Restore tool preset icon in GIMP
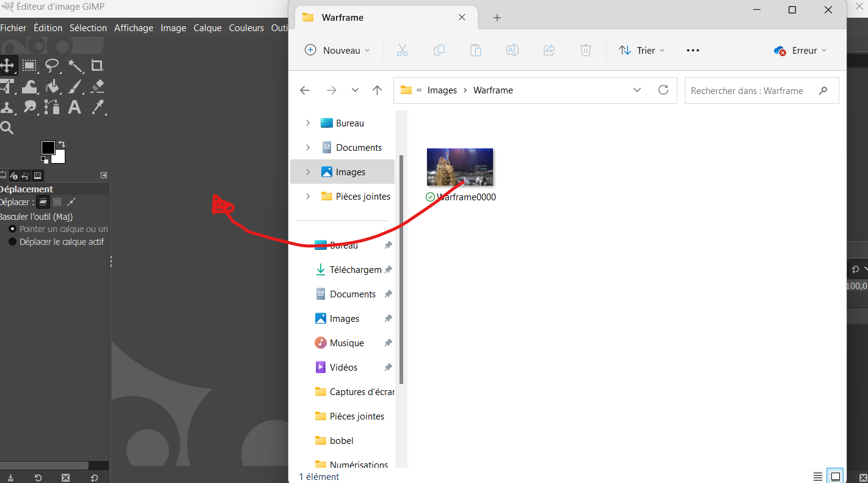Screen dimensions: 868x483 [x=38, y=478]
